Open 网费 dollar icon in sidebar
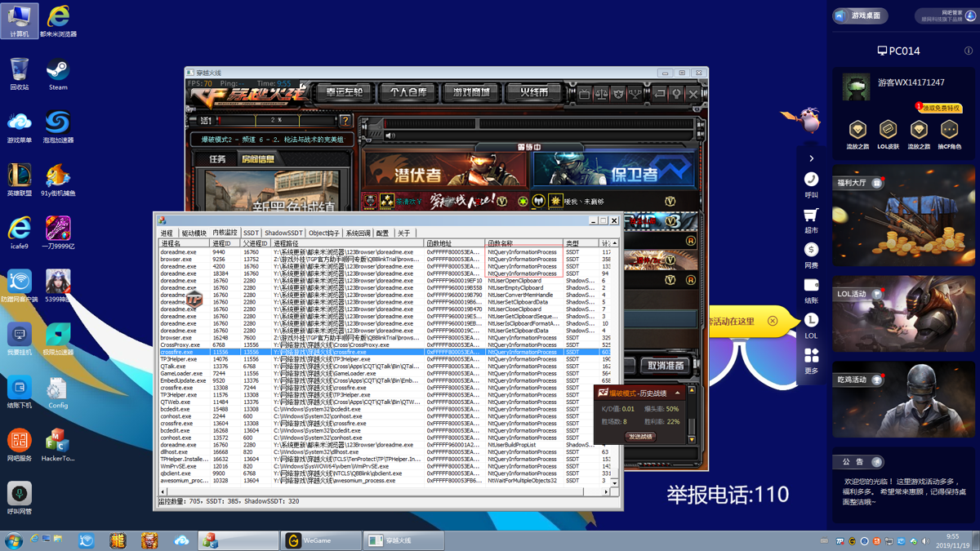980x551 pixels. click(x=811, y=255)
